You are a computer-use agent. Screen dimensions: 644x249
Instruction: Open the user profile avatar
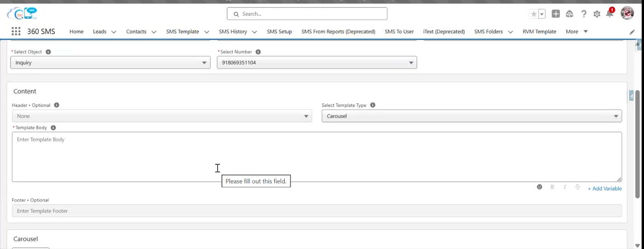pyautogui.click(x=627, y=13)
